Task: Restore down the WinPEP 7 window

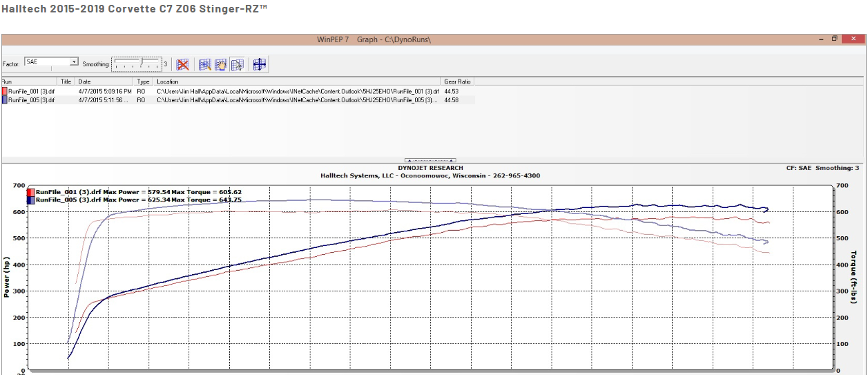Action: coord(834,39)
